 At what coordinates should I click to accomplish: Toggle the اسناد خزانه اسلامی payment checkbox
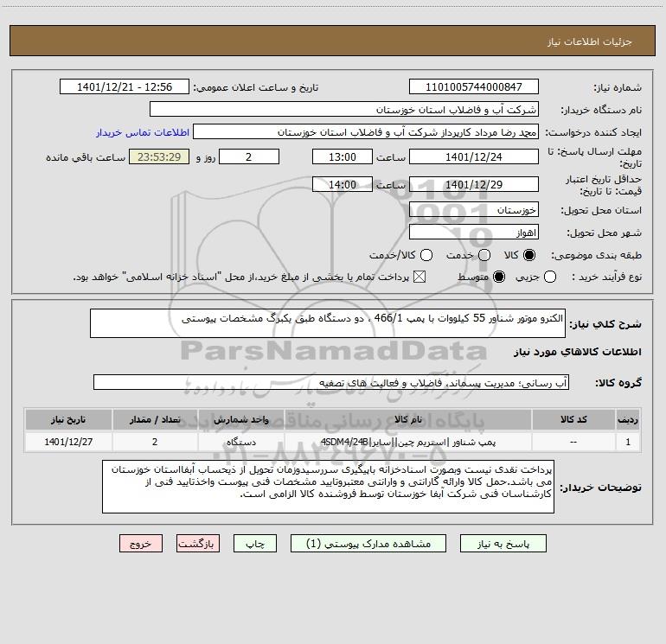click(419, 277)
